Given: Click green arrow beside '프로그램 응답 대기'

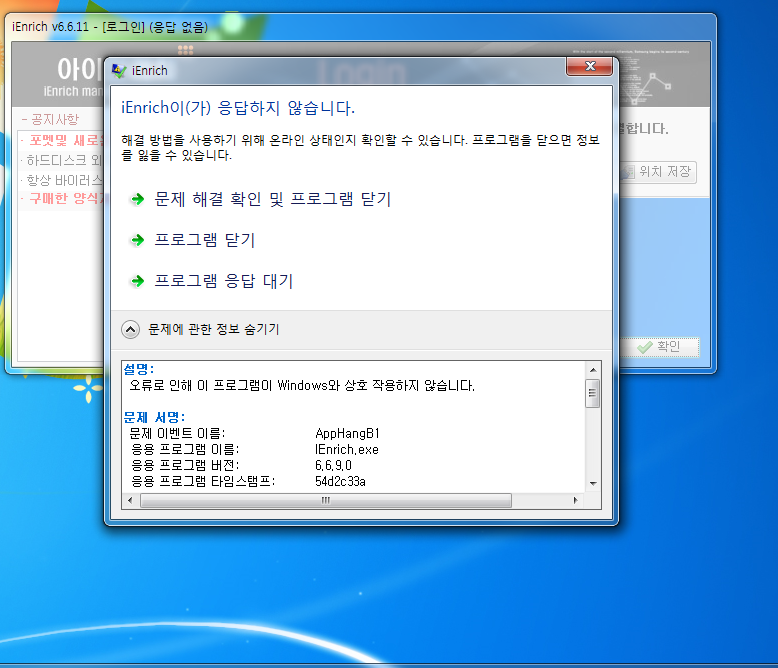Looking at the screenshot, I should (x=138, y=282).
